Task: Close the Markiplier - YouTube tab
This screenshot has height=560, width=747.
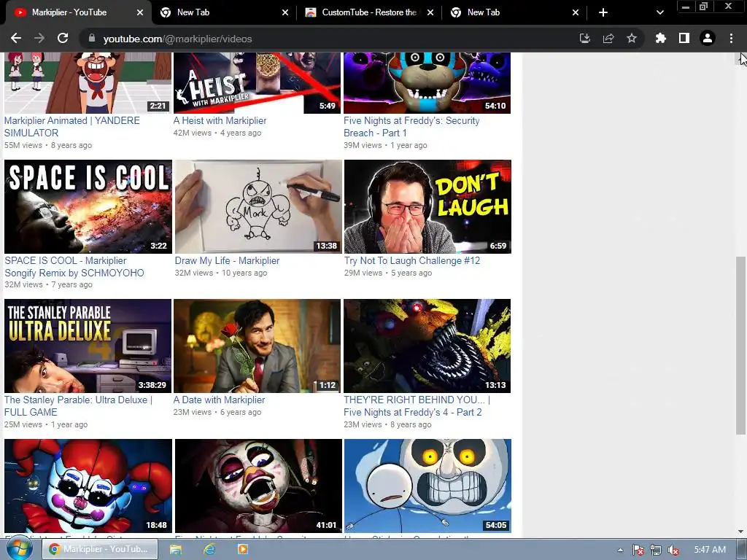Action: click(x=139, y=12)
